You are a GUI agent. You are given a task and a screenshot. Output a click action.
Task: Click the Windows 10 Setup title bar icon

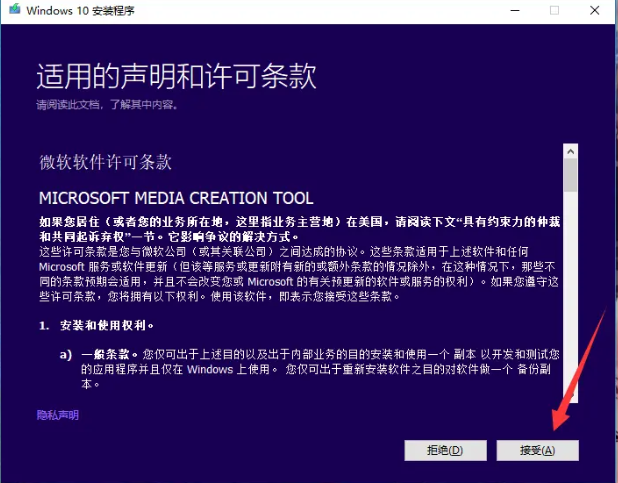pyautogui.click(x=15, y=9)
